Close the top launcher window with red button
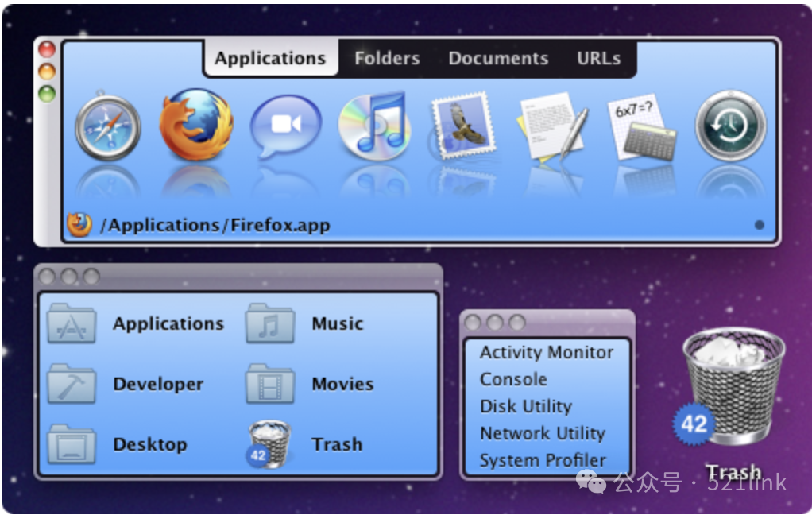The image size is (812, 515). (x=47, y=49)
